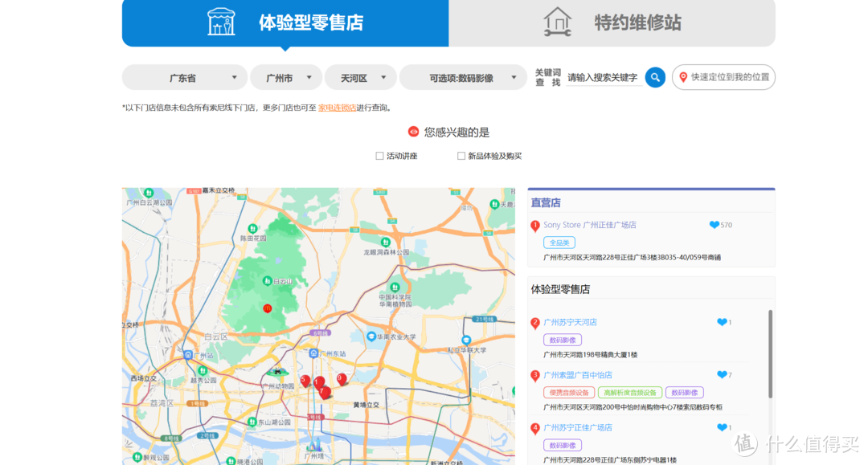The width and height of the screenshot is (868, 465).
Task: Click the 白云山 park icon on map
Action: coord(268,281)
